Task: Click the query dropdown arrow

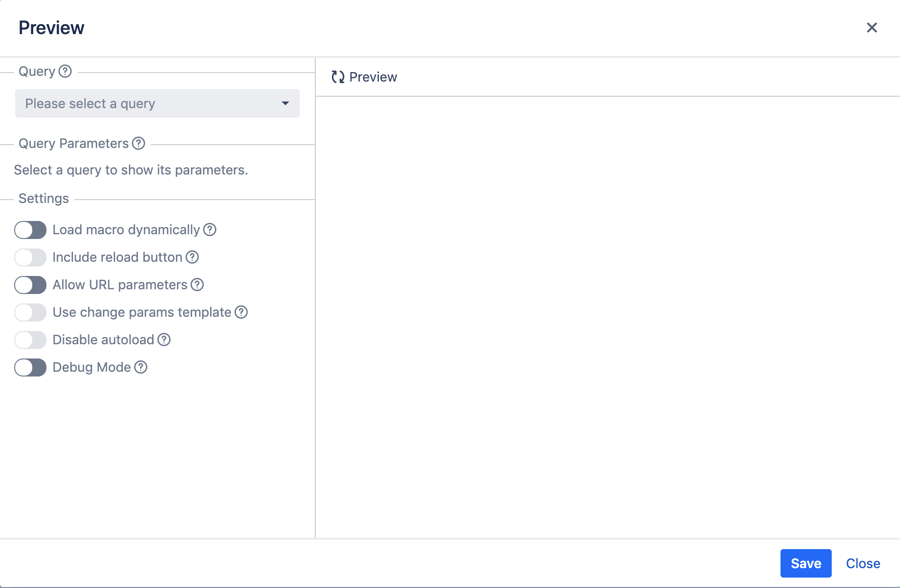Action: coord(285,103)
